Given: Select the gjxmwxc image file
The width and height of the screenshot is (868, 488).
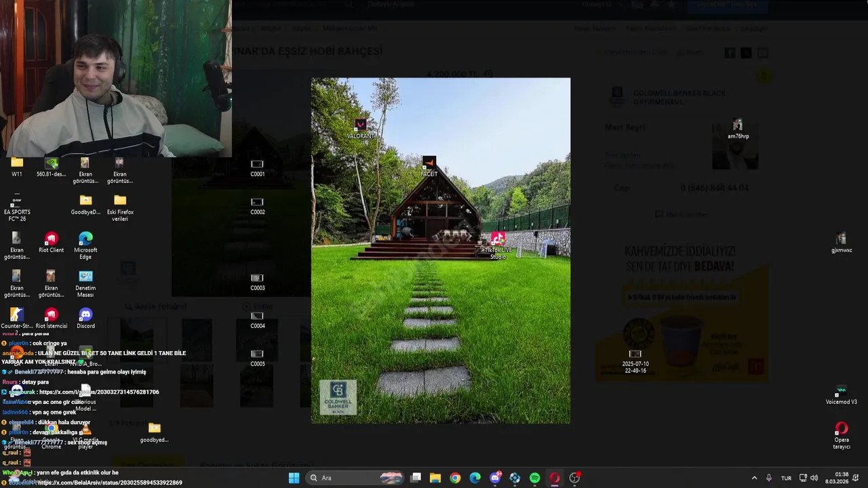Looking at the screenshot, I should [x=842, y=243].
